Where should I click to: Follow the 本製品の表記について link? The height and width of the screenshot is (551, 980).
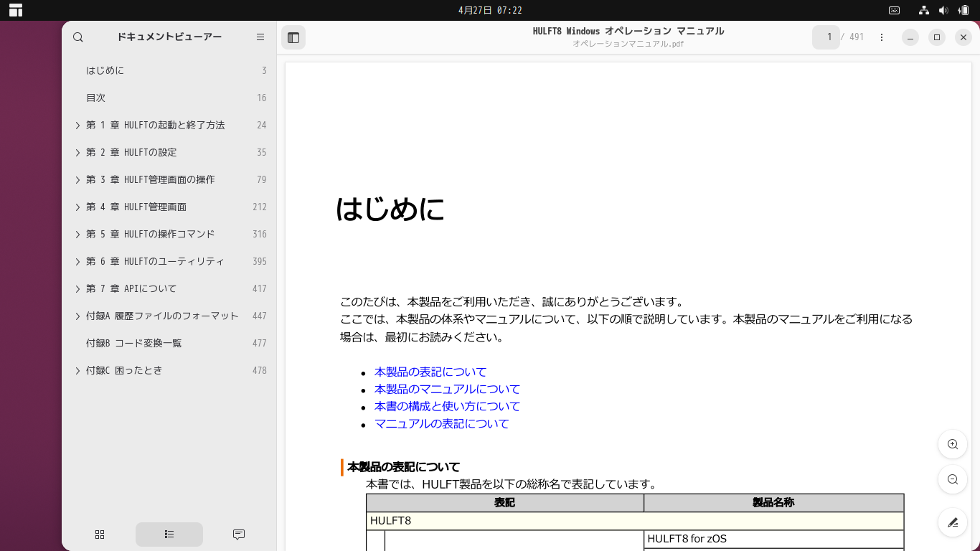[x=429, y=372]
